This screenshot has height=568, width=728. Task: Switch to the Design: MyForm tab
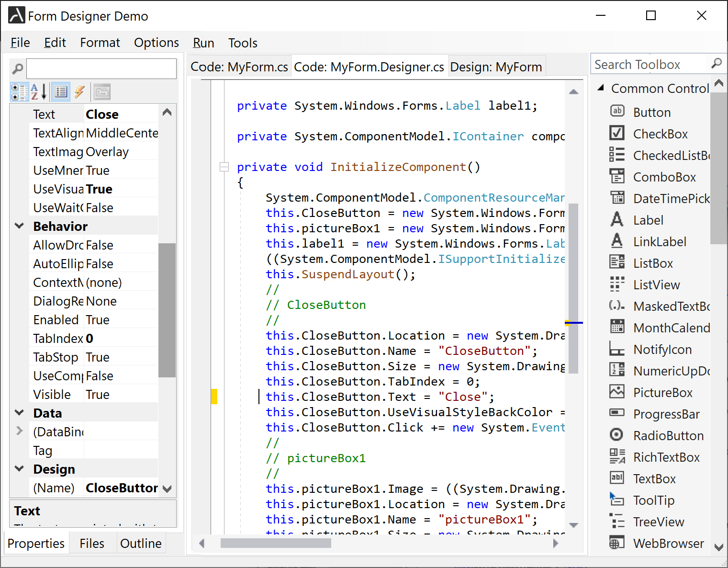coord(496,67)
